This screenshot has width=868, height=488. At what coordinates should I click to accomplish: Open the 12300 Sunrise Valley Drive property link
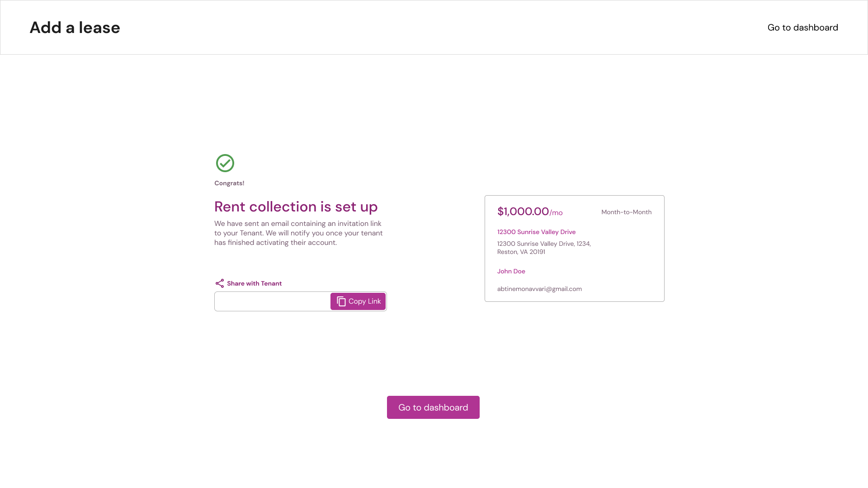(536, 232)
